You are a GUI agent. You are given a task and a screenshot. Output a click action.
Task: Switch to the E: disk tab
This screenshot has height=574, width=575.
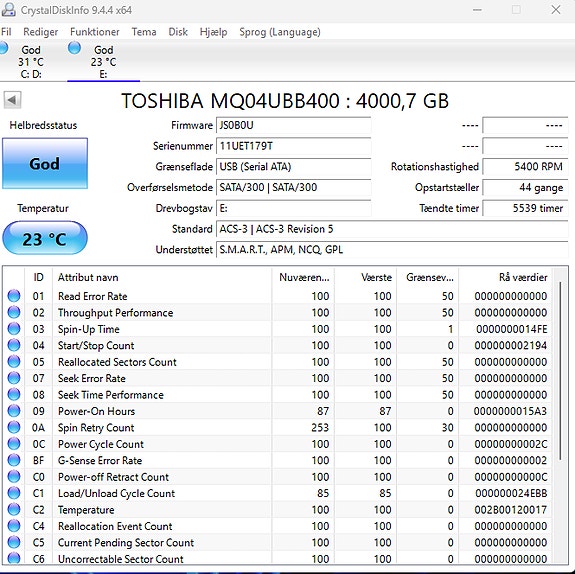pyautogui.click(x=103, y=61)
